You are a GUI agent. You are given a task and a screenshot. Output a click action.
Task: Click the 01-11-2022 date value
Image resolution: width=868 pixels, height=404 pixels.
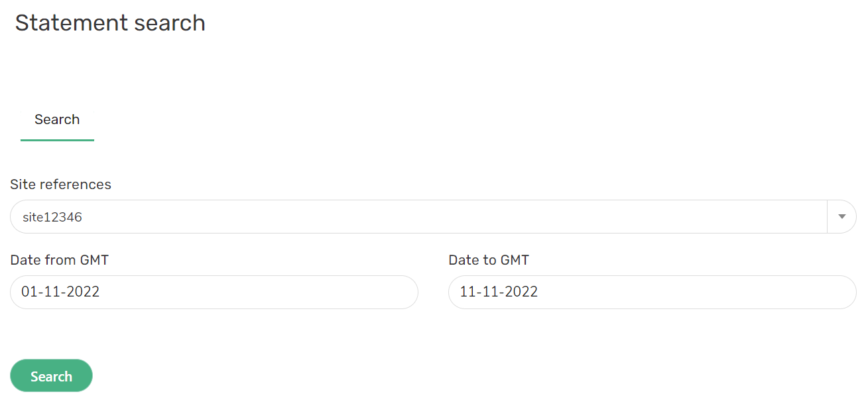(x=60, y=292)
